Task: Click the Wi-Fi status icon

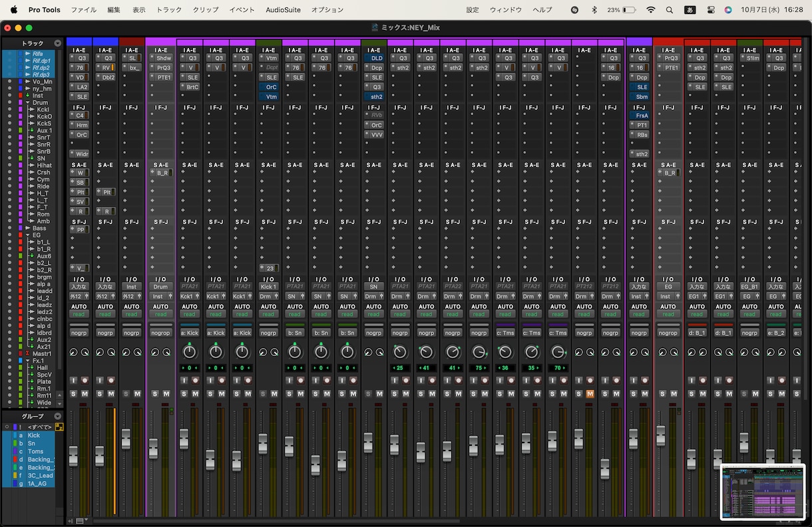Action: tap(650, 10)
